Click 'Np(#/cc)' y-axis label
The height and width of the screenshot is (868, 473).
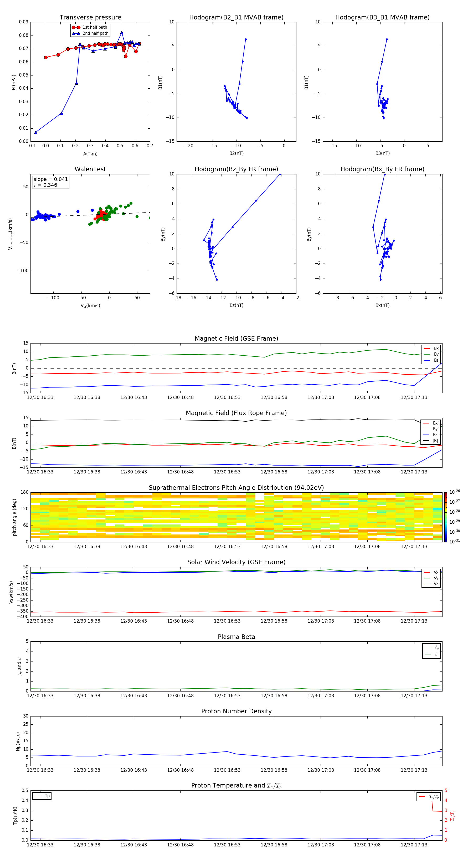(18, 741)
